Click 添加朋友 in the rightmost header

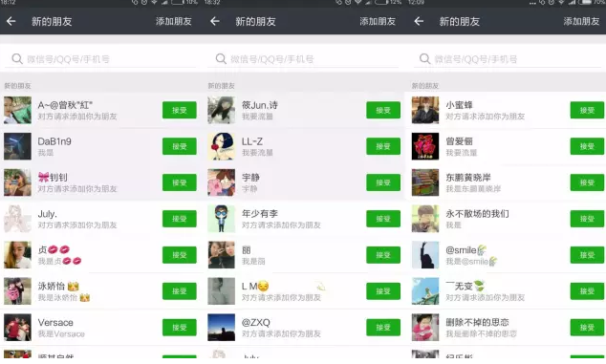581,21
